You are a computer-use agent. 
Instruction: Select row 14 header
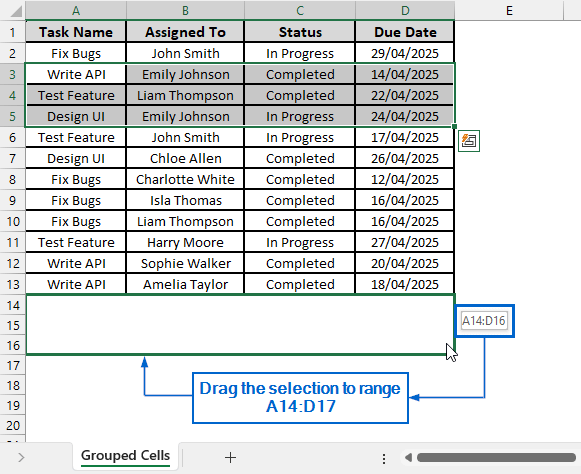click(13, 305)
